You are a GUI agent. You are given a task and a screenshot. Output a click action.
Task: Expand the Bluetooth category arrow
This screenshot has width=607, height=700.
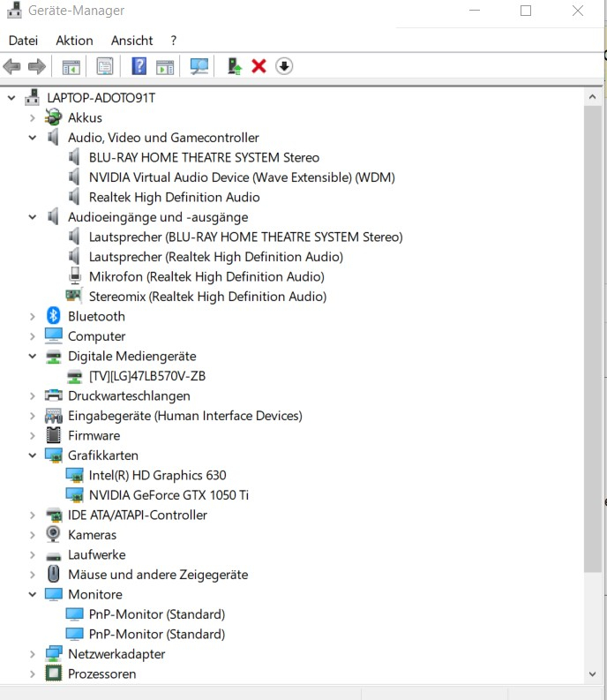32,317
